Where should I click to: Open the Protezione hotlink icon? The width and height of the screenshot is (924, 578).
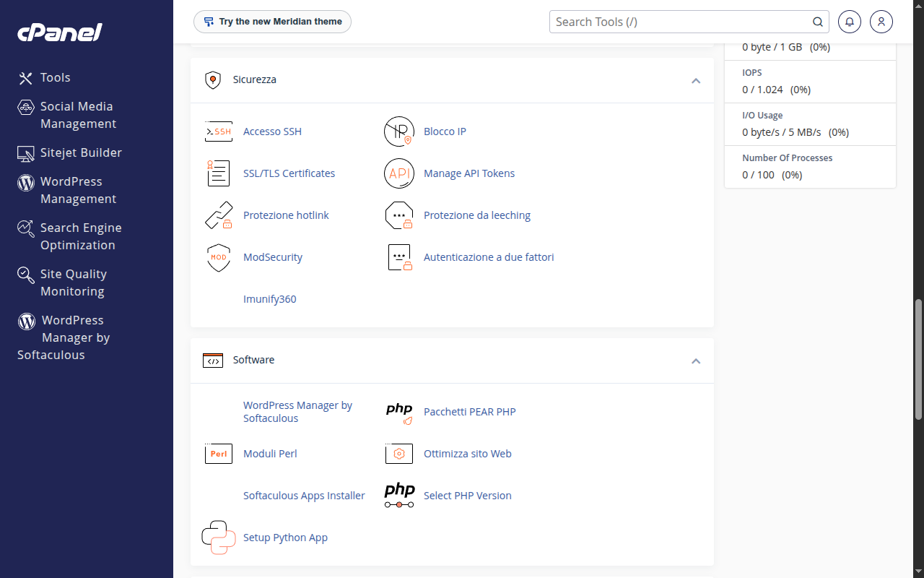point(219,215)
